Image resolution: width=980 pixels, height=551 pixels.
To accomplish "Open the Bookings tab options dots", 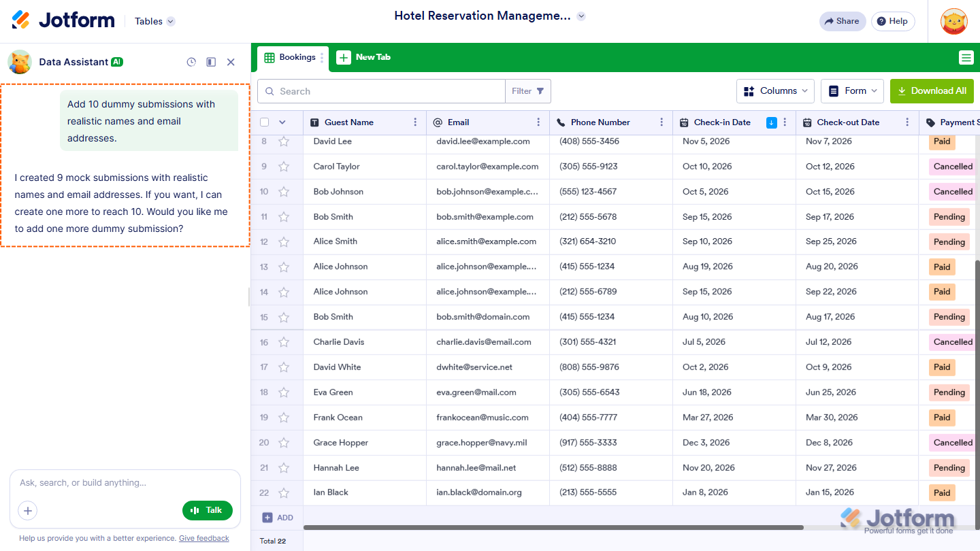I will (x=322, y=58).
